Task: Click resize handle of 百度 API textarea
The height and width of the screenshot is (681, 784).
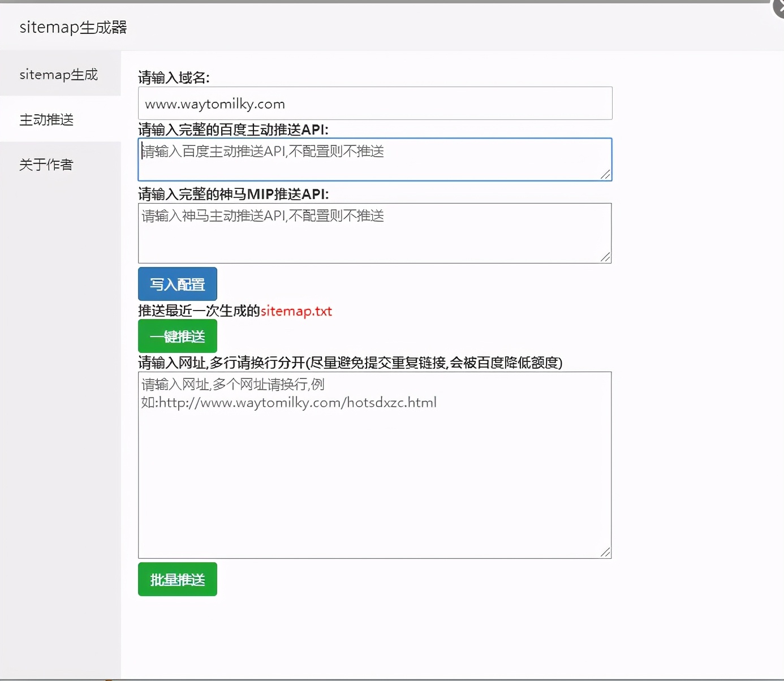Action: tap(606, 175)
